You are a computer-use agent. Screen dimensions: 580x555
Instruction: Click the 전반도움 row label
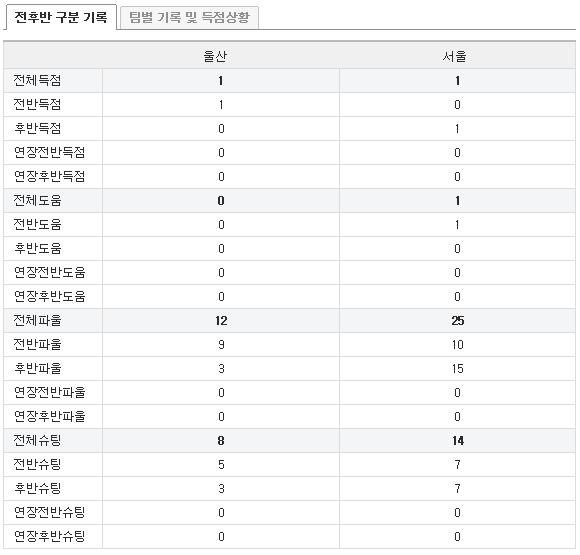[37, 225]
